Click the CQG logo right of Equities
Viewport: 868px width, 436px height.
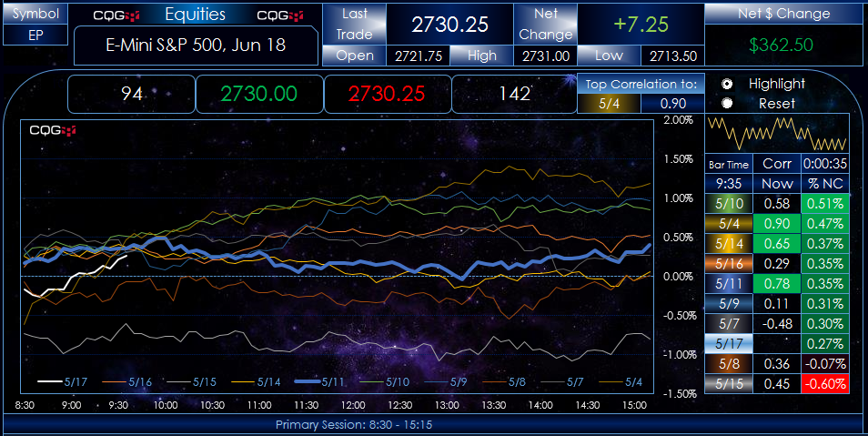[280, 15]
